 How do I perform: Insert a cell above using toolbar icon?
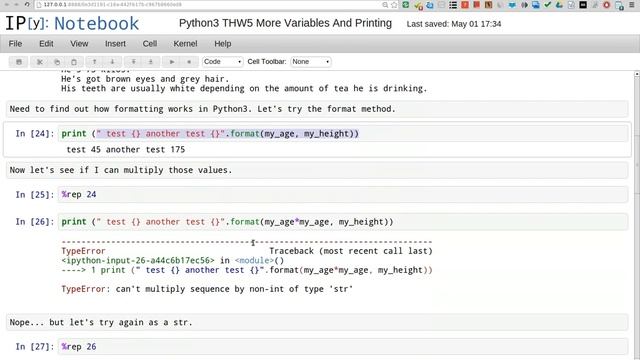(133, 62)
